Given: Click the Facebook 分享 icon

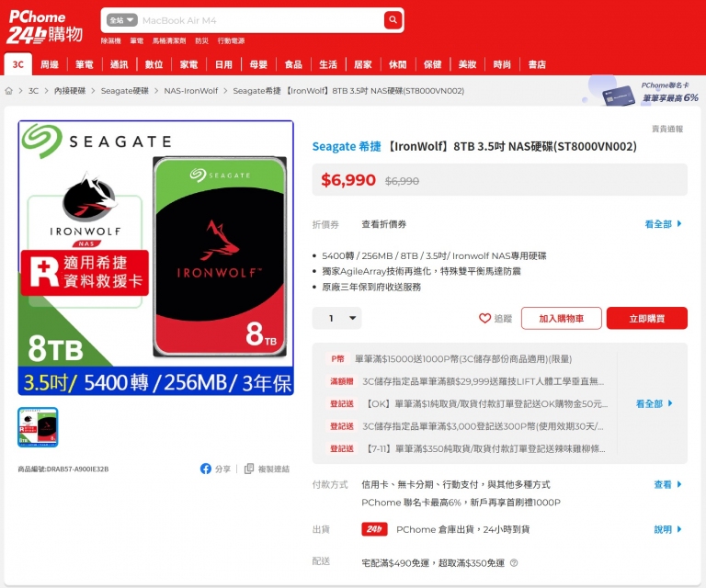Looking at the screenshot, I should [205, 469].
